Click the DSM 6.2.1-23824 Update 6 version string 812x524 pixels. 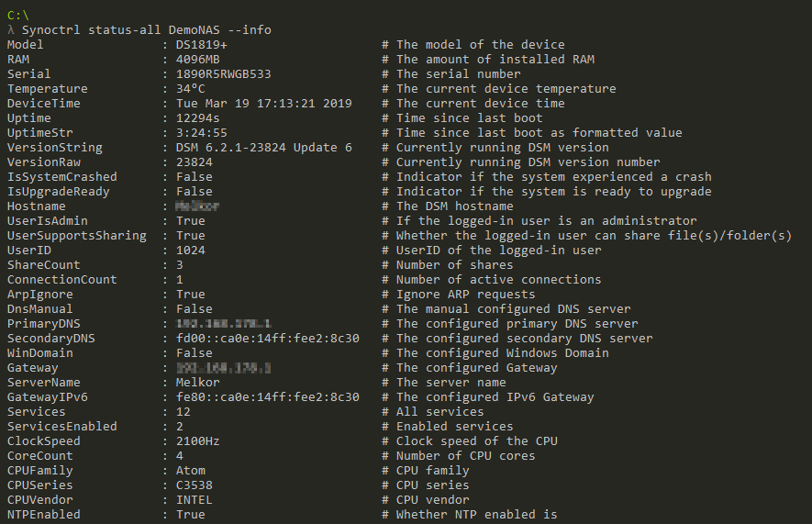coord(263,148)
